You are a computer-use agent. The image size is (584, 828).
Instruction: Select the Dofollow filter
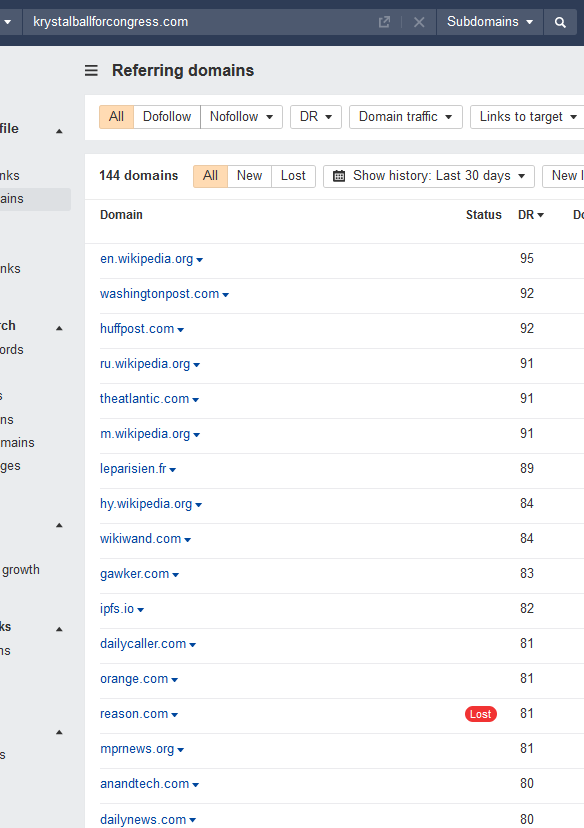click(167, 117)
